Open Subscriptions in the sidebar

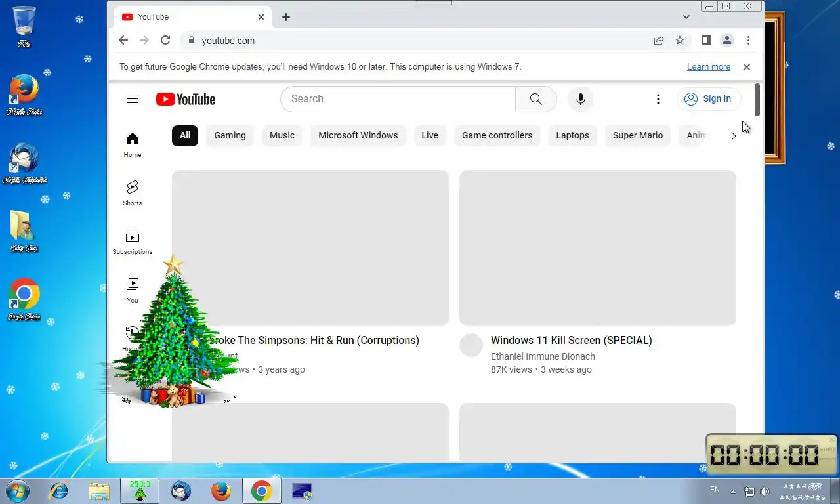[133, 242]
